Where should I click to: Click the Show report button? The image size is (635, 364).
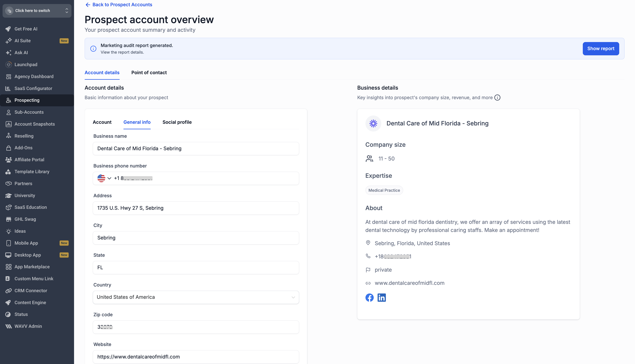(601, 48)
